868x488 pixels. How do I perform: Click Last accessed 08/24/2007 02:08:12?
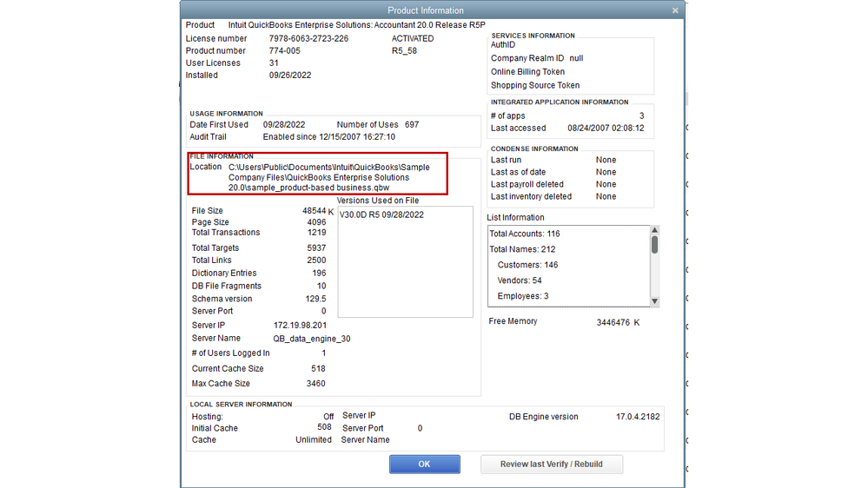606,129
